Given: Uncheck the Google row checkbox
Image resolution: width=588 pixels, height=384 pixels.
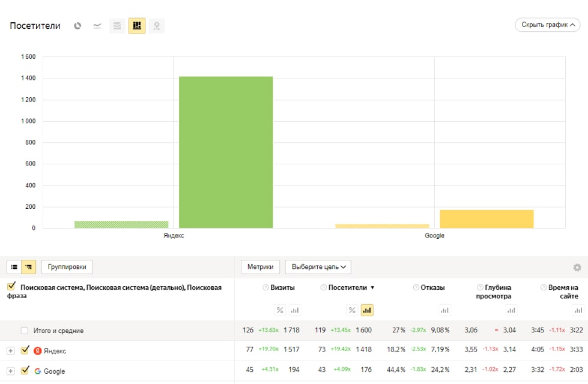Looking at the screenshot, I should tap(25, 370).
